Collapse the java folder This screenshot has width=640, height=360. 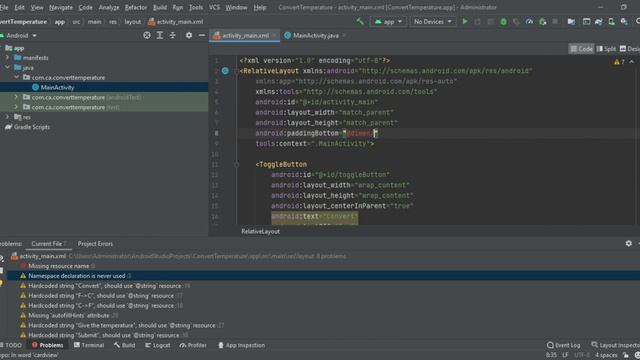[x=7, y=67]
